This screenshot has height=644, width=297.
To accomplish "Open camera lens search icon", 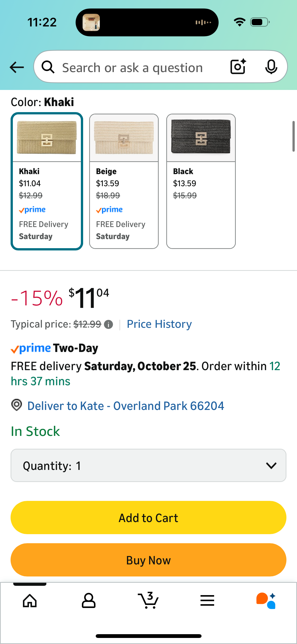I will click(238, 67).
